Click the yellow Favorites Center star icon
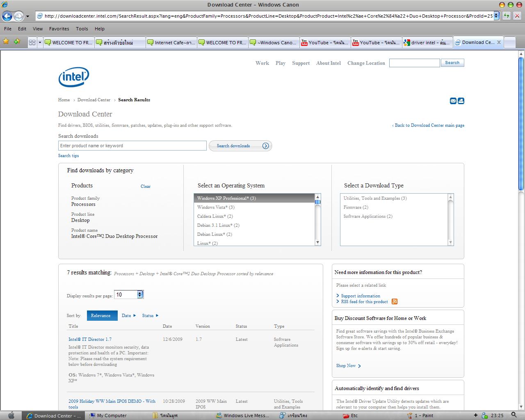Image resolution: width=525 pixels, height=420 pixels. pyautogui.click(x=6, y=41)
